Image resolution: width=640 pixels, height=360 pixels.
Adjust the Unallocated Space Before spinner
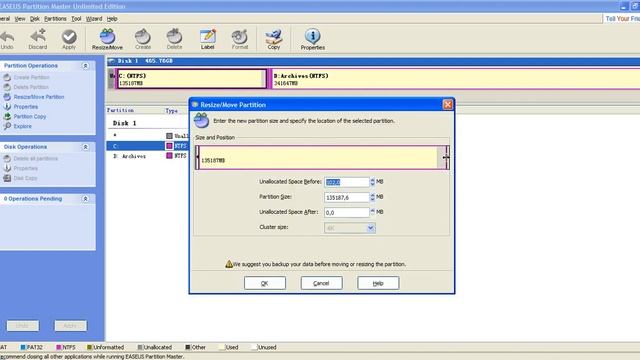(x=372, y=182)
